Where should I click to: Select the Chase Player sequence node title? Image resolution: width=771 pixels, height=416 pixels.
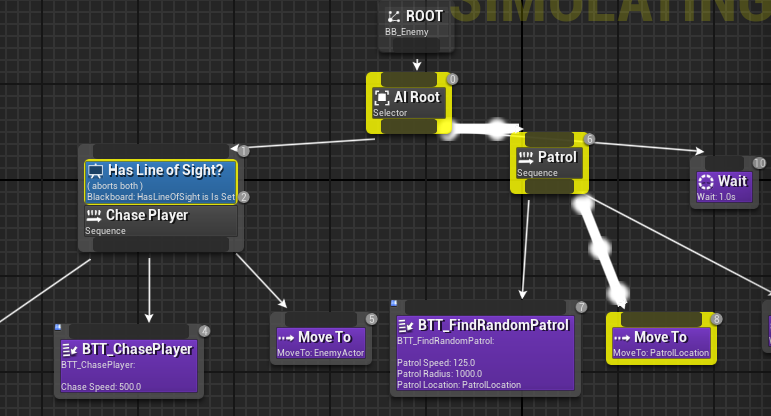click(x=147, y=215)
